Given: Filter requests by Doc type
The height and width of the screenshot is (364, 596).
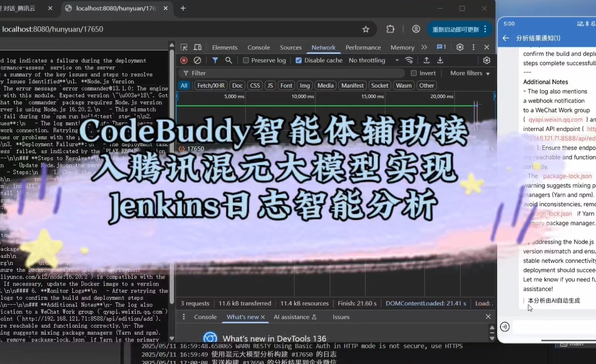Looking at the screenshot, I should (237, 86).
